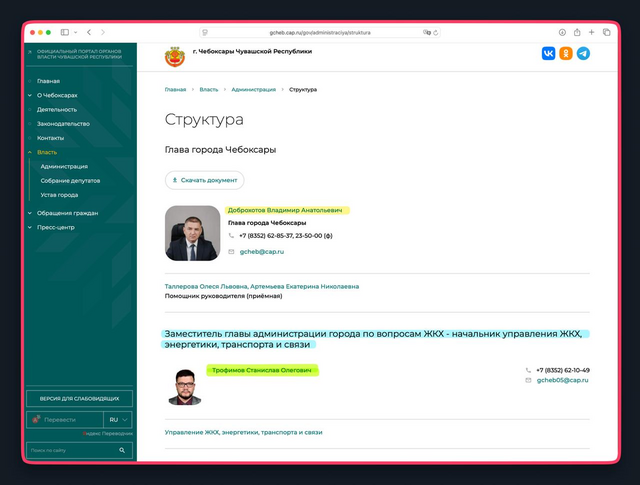Collapse the Власть menu section
640x485 pixels.
point(30,152)
